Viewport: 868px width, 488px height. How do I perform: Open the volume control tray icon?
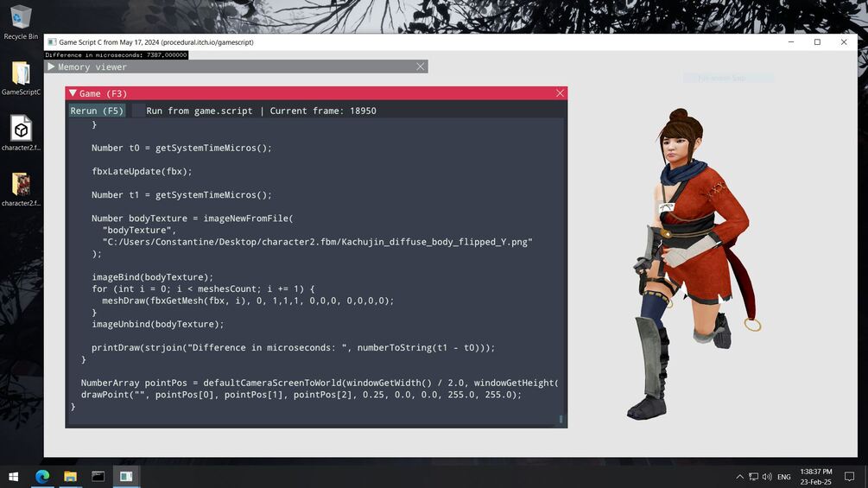tap(767, 477)
